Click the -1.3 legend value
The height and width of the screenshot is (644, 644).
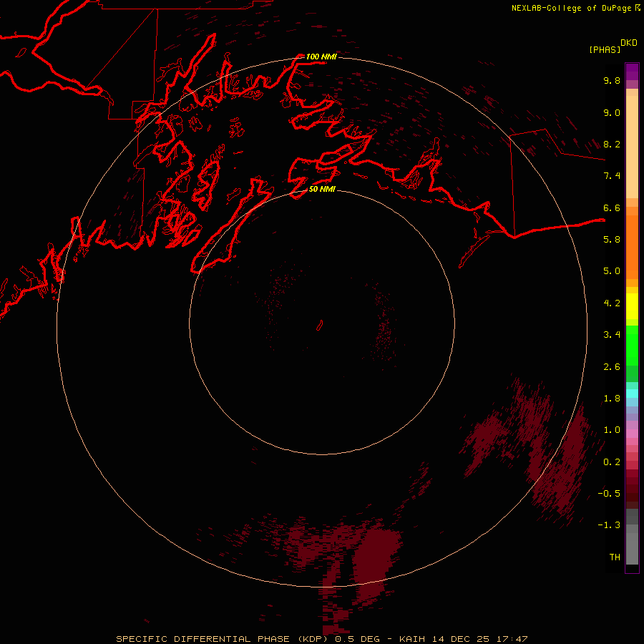point(609,525)
